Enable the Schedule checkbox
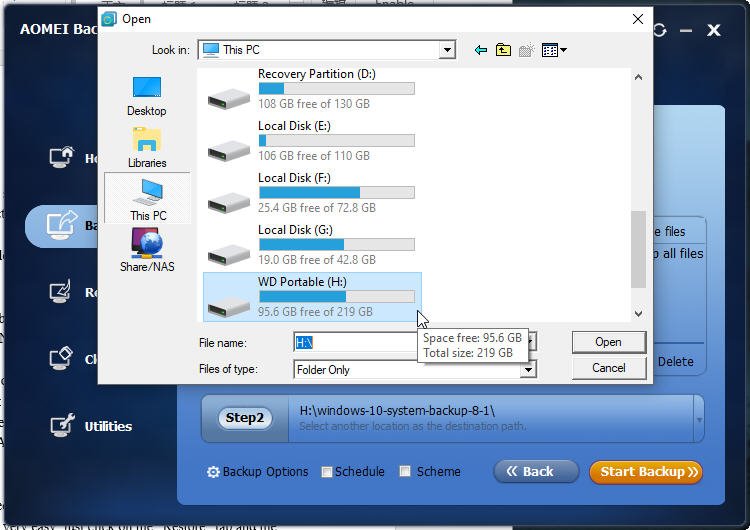This screenshot has width=750, height=530. pyautogui.click(x=327, y=472)
